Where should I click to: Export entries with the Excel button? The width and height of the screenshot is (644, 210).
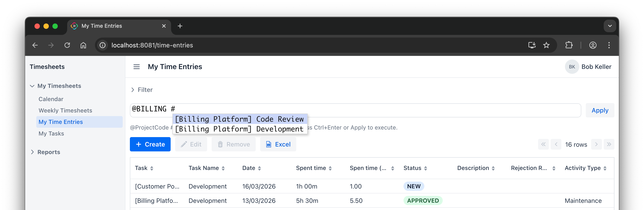(278, 144)
